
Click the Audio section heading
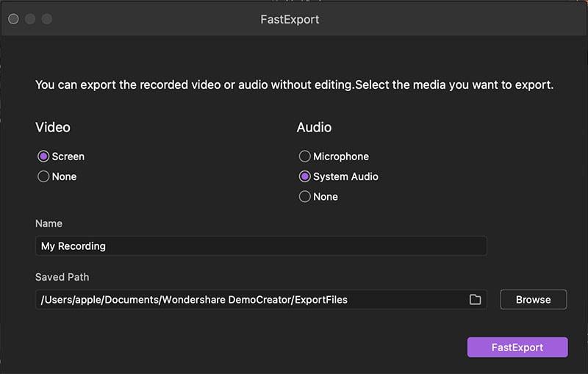[x=314, y=127]
